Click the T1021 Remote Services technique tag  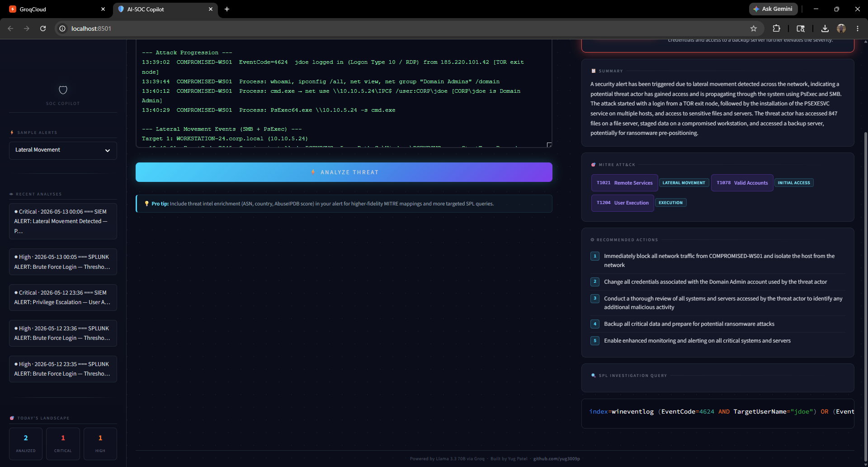pos(624,183)
